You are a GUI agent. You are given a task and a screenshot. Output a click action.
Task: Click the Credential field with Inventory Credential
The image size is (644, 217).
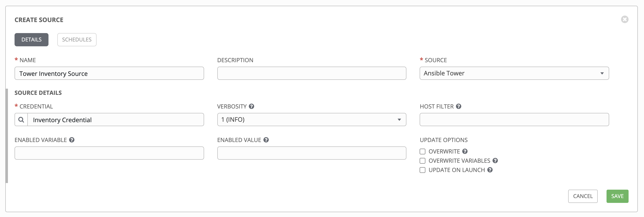click(115, 120)
